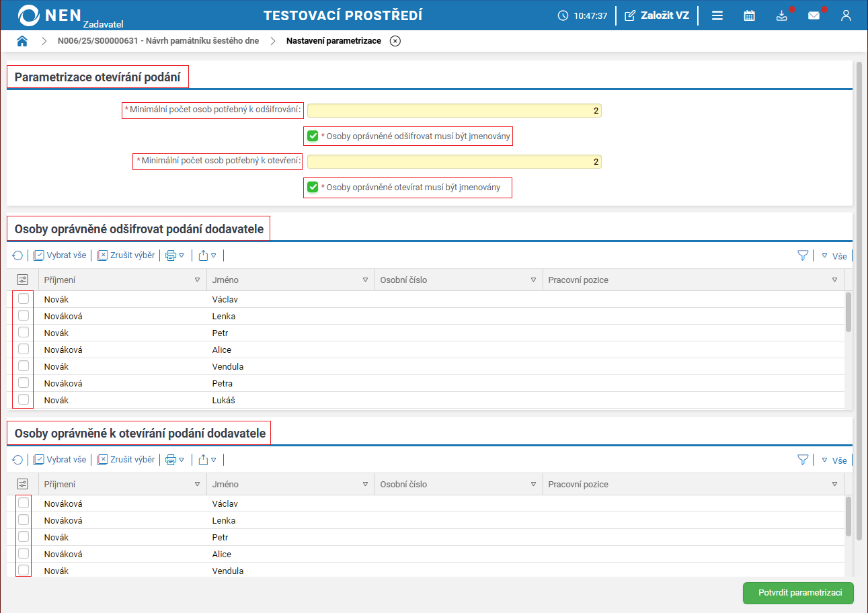This screenshot has width=868, height=613.
Task: Select the checkbox for Novák Václav row
Action: 24,299
